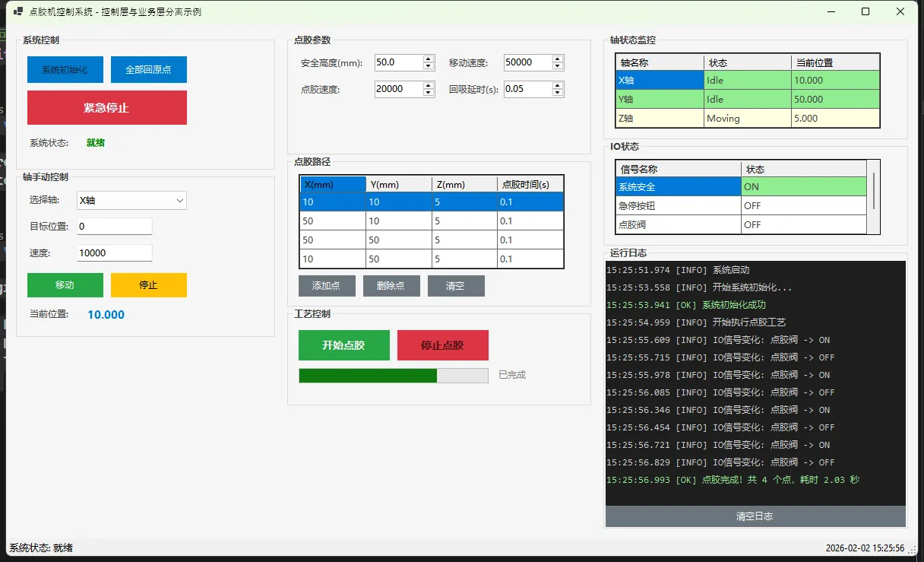Screen dimensions: 924x562
Task: Start dispensing with 开始点胶 button
Action: (x=343, y=345)
